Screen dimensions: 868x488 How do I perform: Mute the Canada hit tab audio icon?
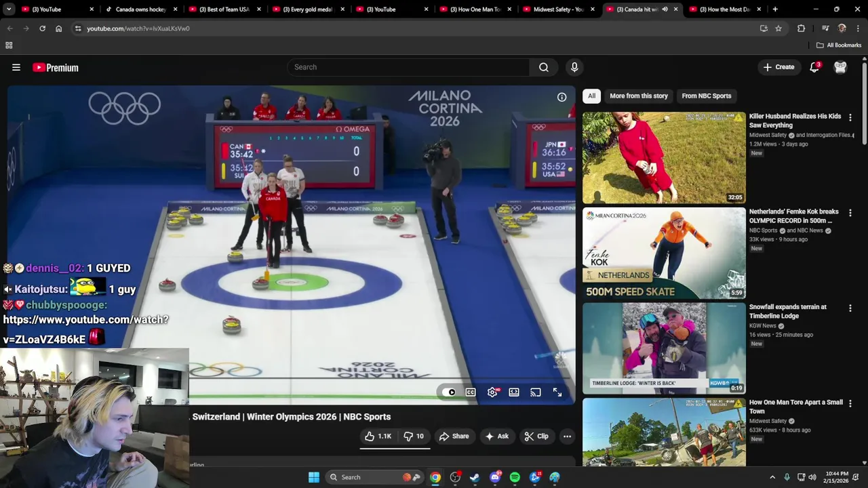pyautogui.click(x=665, y=9)
